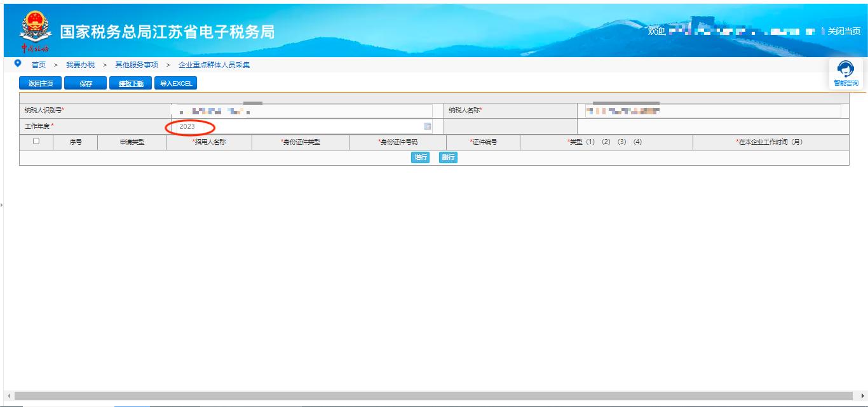Click the horizontal scrollbar right arrow
Image resolution: width=868 pixels, height=407 pixels.
[x=862, y=396]
